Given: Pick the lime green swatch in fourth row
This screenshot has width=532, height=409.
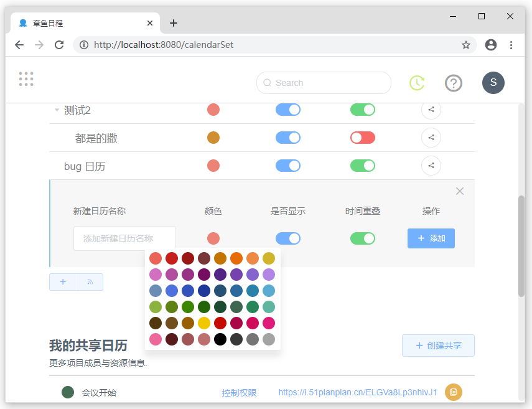Looking at the screenshot, I should 156,307.
